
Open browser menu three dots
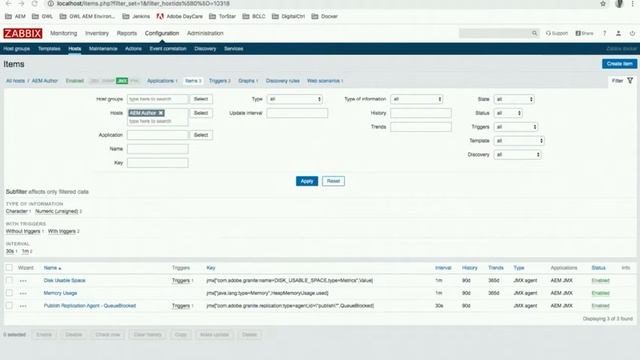[x=632, y=4]
